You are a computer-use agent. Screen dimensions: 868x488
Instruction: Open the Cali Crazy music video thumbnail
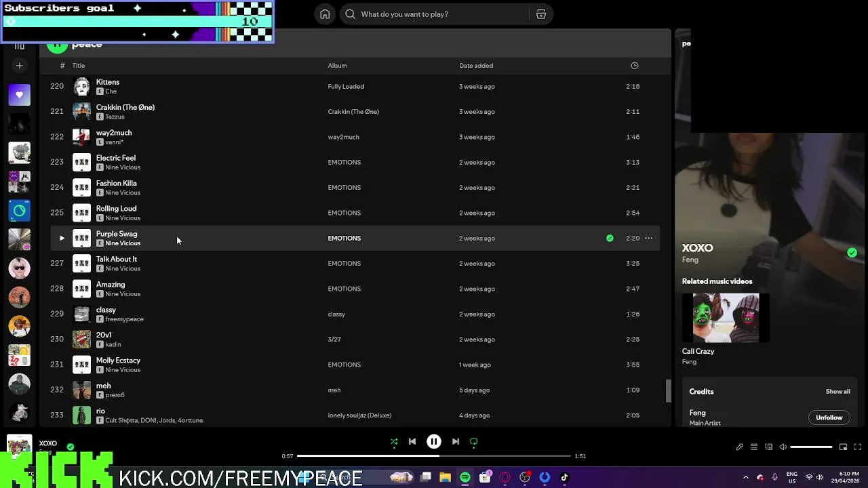click(726, 318)
